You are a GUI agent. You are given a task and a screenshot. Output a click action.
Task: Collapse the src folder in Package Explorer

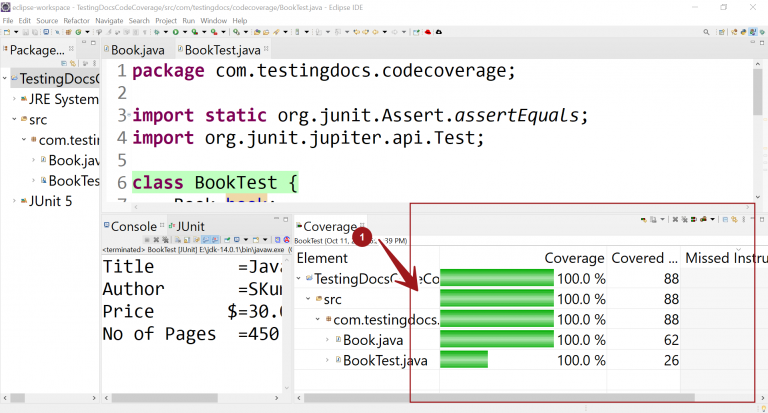[x=14, y=119]
